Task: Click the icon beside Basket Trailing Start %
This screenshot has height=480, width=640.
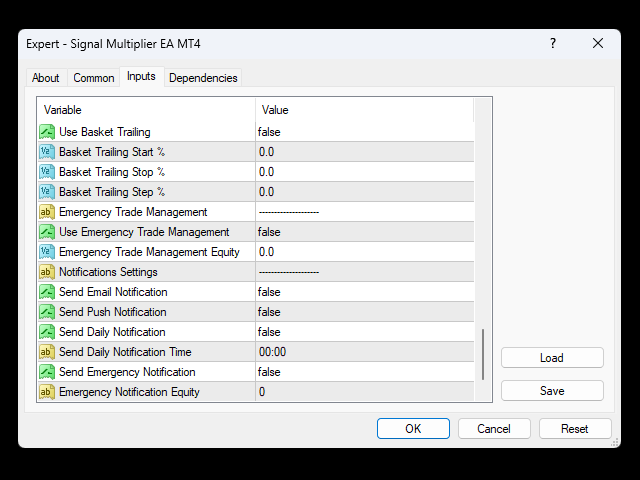Action: click(x=47, y=152)
